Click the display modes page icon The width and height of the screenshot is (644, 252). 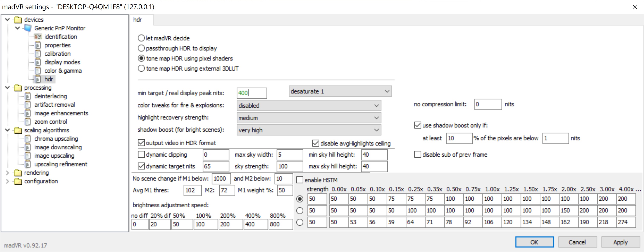38,62
